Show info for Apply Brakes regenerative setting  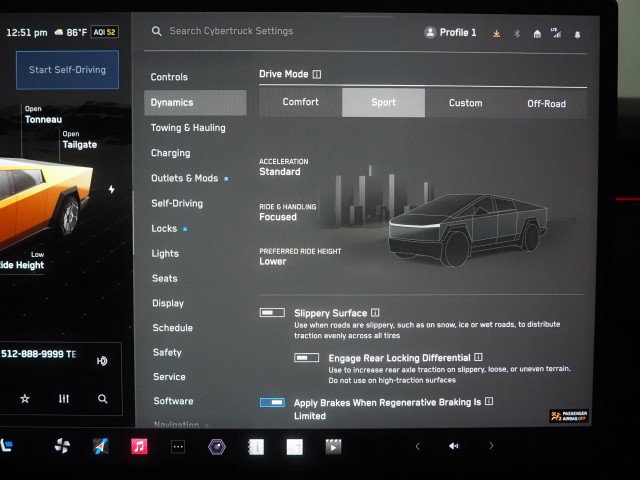[489, 401]
